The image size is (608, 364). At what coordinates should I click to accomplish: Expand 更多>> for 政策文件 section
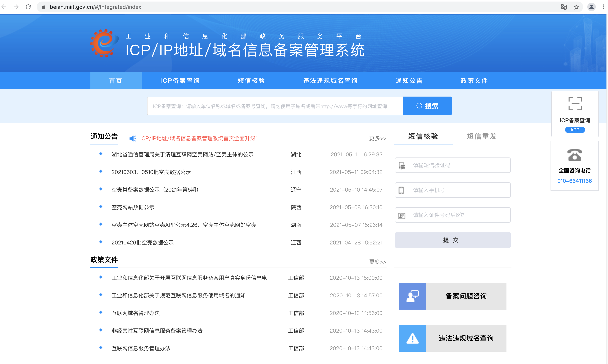(377, 262)
